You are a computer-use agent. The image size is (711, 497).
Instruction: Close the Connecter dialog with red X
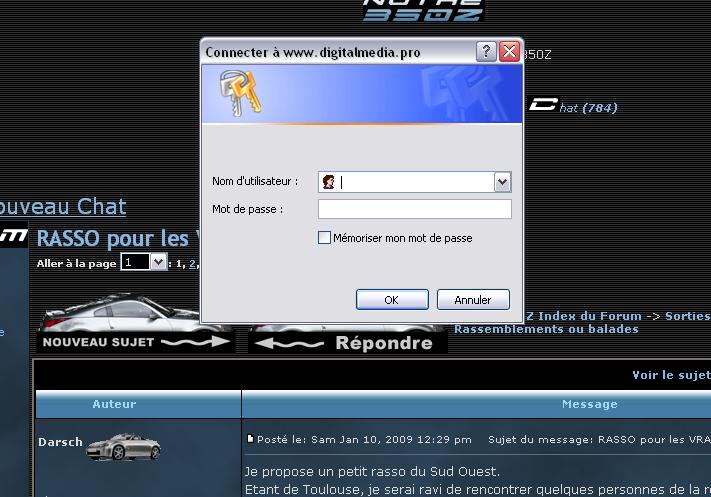pyautogui.click(x=509, y=52)
